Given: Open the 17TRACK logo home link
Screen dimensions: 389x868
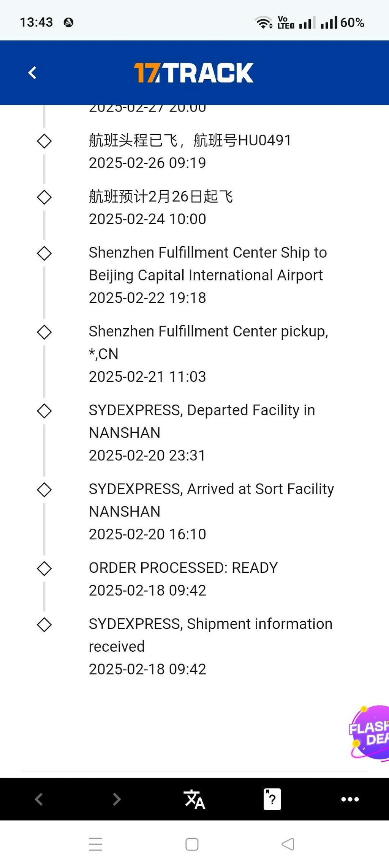Looking at the screenshot, I should pyautogui.click(x=194, y=73).
